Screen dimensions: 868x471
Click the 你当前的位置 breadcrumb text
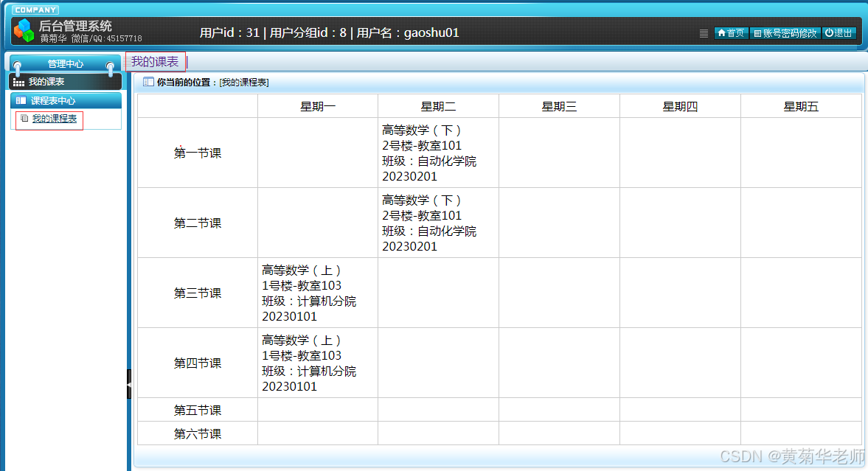click(183, 83)
